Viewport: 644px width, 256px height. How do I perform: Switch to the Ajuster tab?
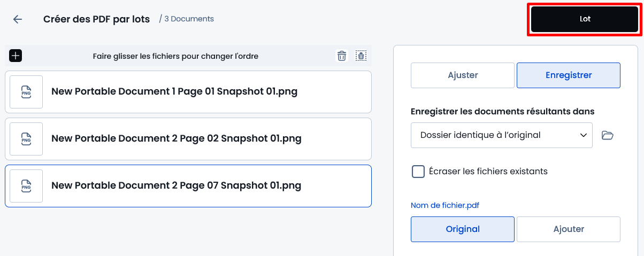click(463, 75)
